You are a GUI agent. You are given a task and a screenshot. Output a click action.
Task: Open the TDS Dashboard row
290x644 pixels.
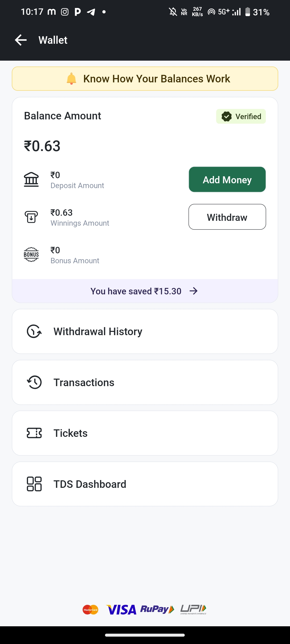pos(145,484)
